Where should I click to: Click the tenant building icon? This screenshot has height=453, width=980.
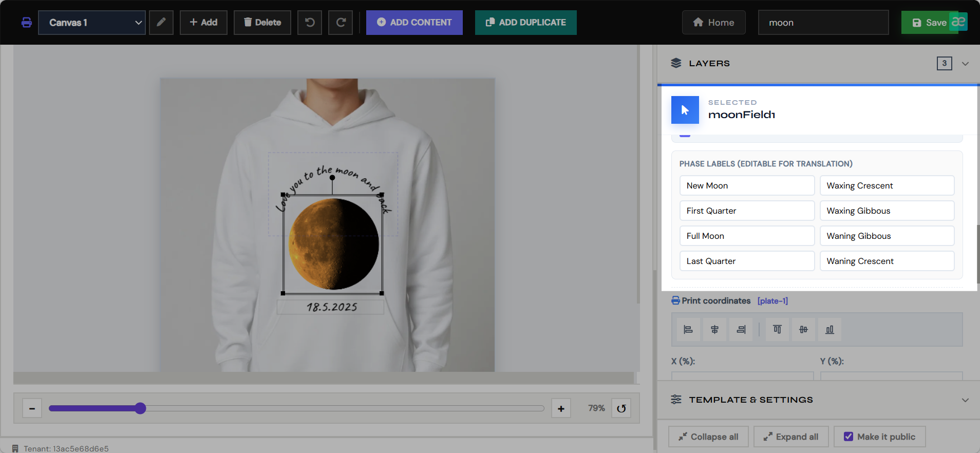click(x=15, y=448)
